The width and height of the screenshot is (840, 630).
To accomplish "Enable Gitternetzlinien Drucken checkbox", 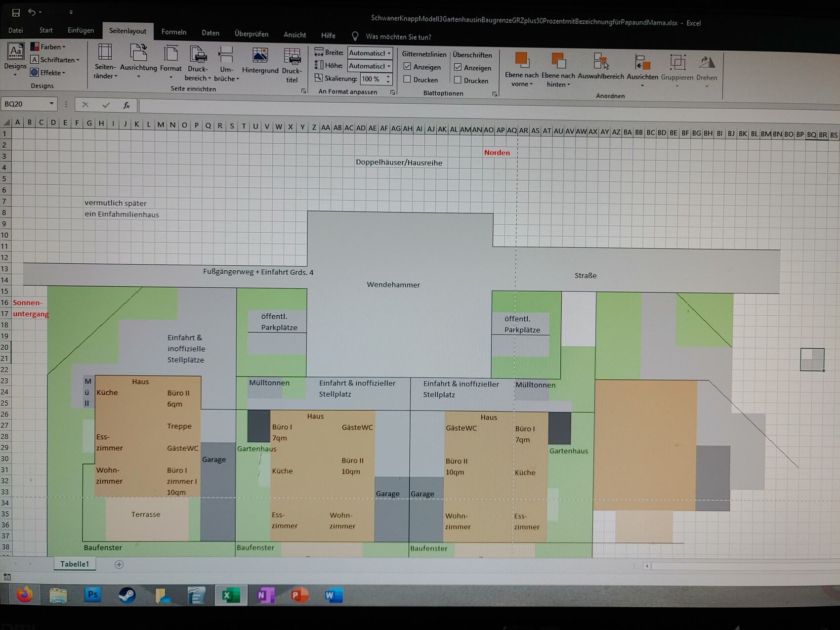I will [407, 79].
